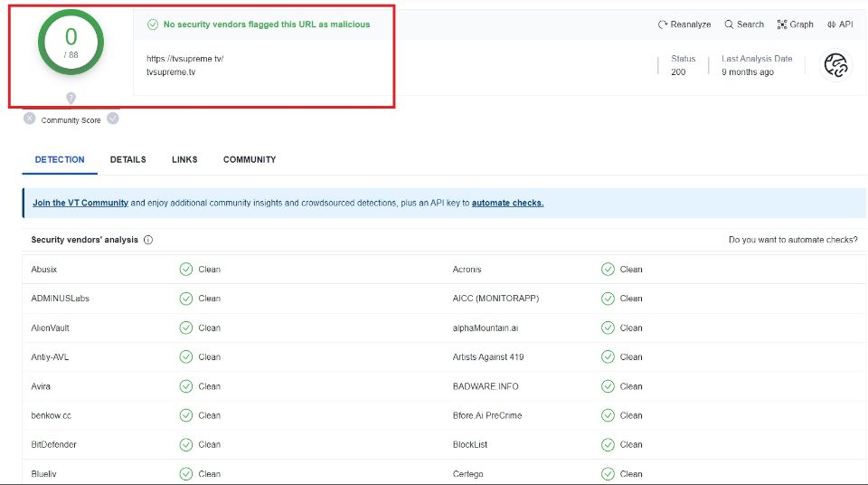Click the Security vendors' analysis info icon

point(148,240)
